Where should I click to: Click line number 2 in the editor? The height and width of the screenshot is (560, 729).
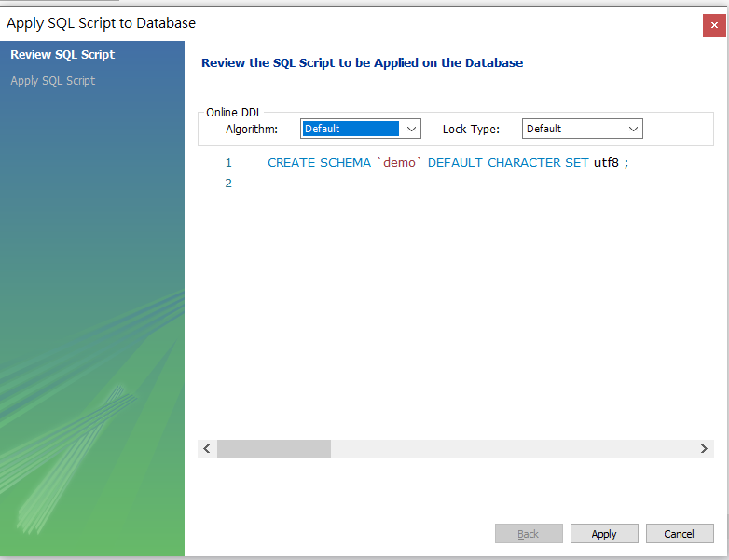(228, 184)
